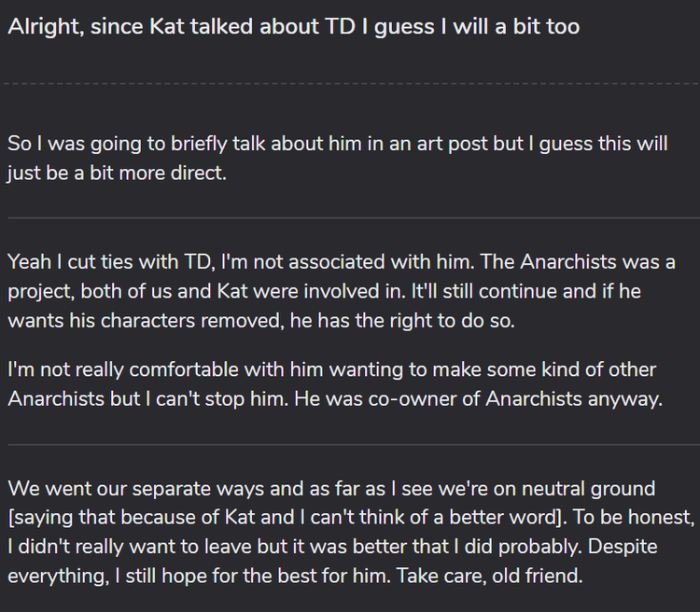Click the closing words "Take care, old friend."

(490, 576)
